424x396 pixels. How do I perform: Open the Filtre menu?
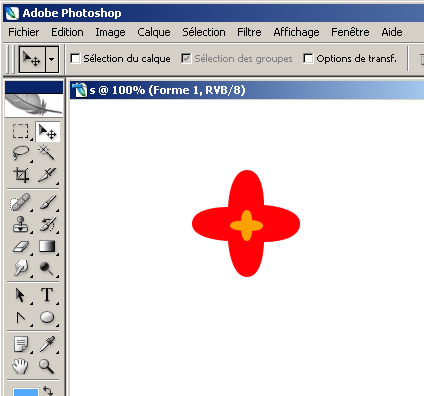[249, 32]
